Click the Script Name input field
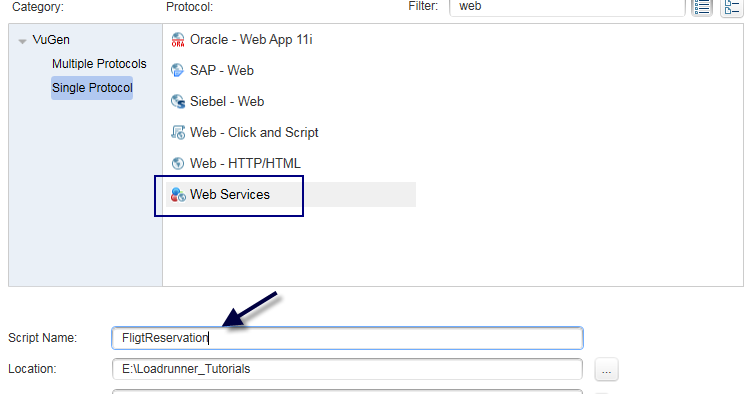750x394 pixels. pos(347,338)
